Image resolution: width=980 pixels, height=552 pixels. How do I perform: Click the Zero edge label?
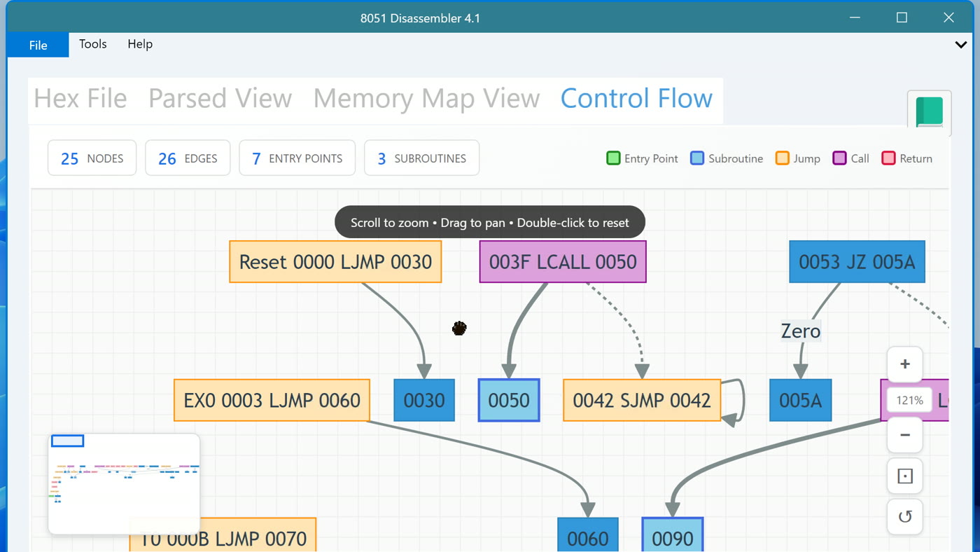coord(801,331)
